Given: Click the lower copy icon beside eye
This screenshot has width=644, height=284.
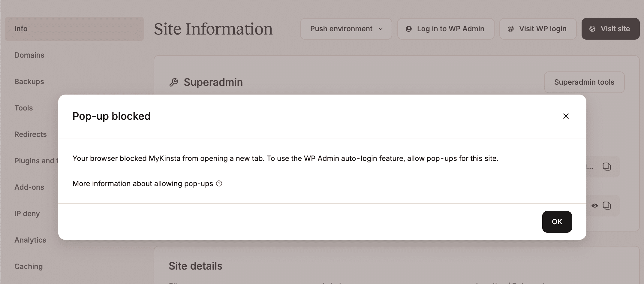Looking at the screenshot, I should [x=606, y=206].
